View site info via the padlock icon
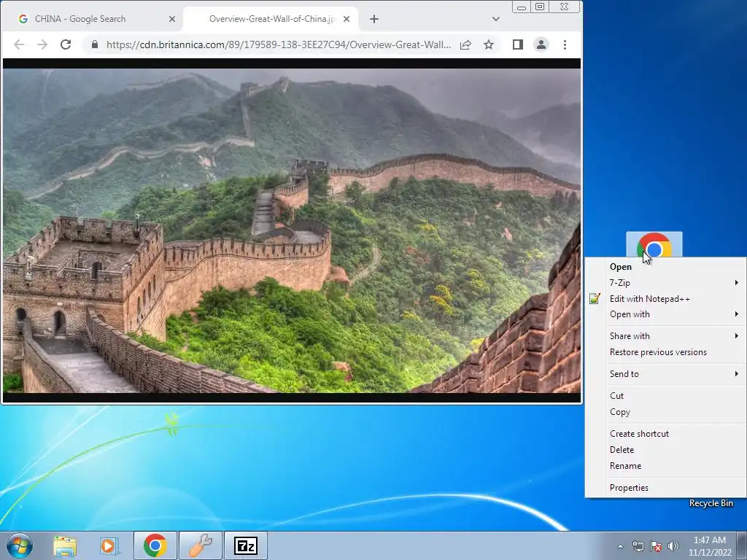747x560 pixels. pos(95,44)
